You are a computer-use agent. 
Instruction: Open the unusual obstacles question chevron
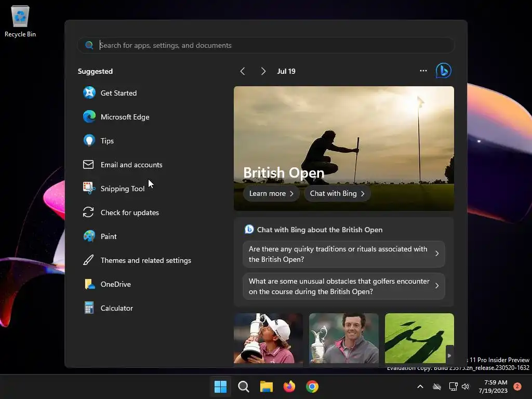pyautogui.click(x=437, y=286)
